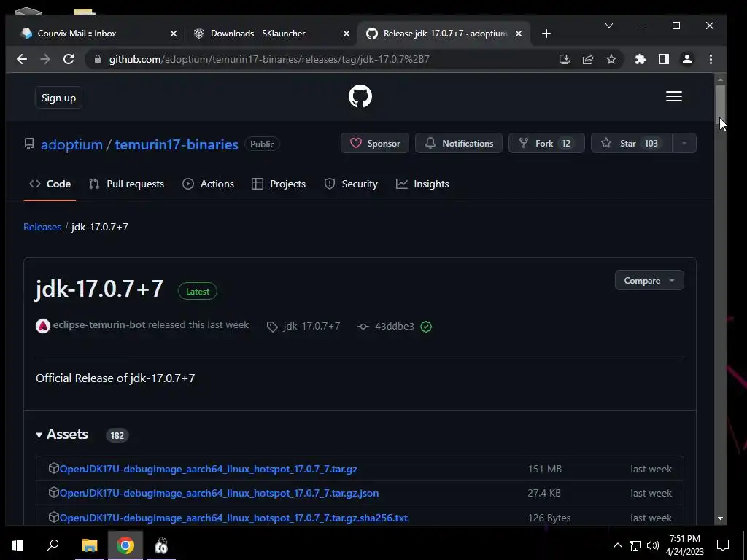Open commit 43ddbe3 link
Image resolution: width=747 pixels, height=560 pixels.
[395, 326]
